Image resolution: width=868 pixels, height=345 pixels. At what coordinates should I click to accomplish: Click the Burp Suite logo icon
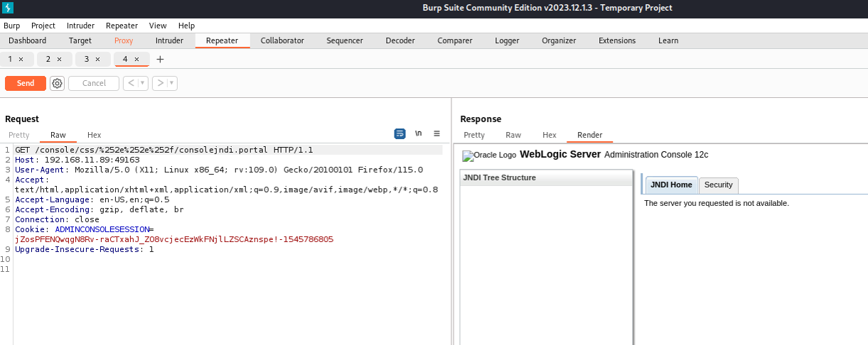(9, 8)
